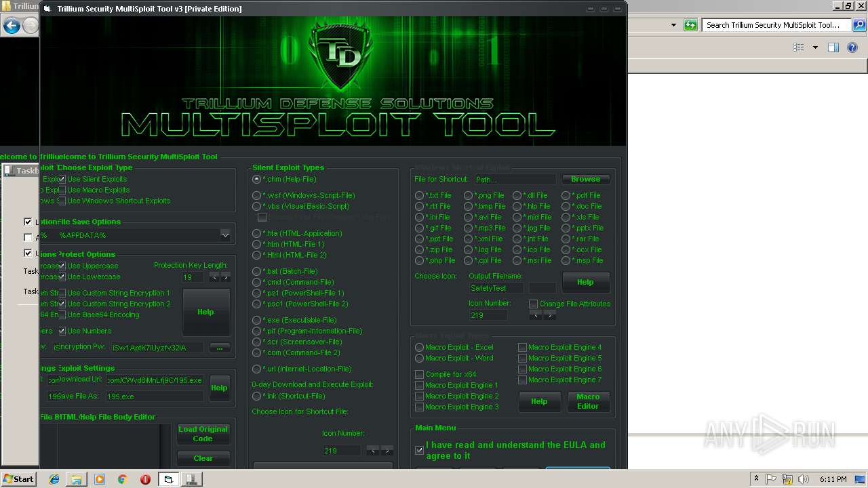Image resolution: width=868 pixels, height=488 pixels.
Task: Launch Chrome from the taskbar
Action: [x=122, y=479]
